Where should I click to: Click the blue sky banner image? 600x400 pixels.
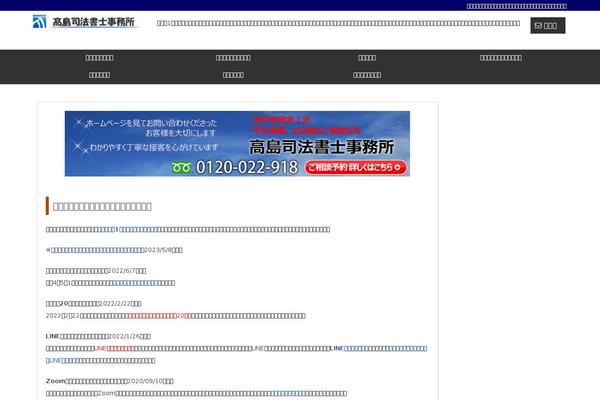237,144
